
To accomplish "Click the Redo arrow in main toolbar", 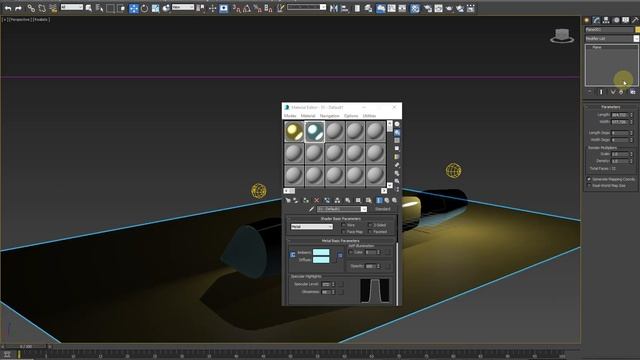I will tap(18, 8).
